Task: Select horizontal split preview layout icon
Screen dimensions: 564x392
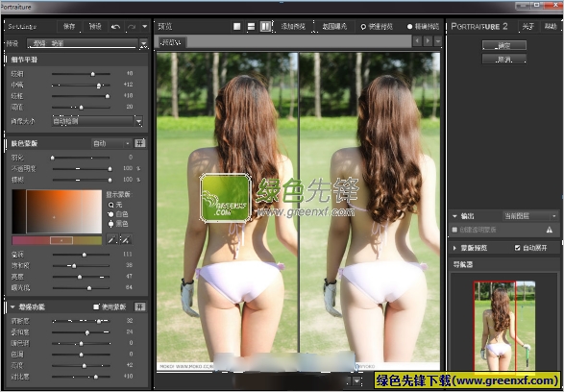Action: 251,26
